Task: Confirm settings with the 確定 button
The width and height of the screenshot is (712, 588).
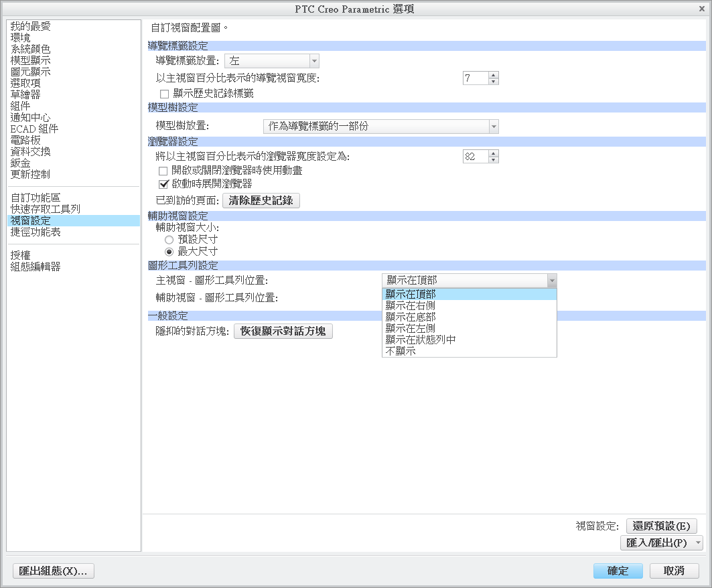Action: point(617,571)
